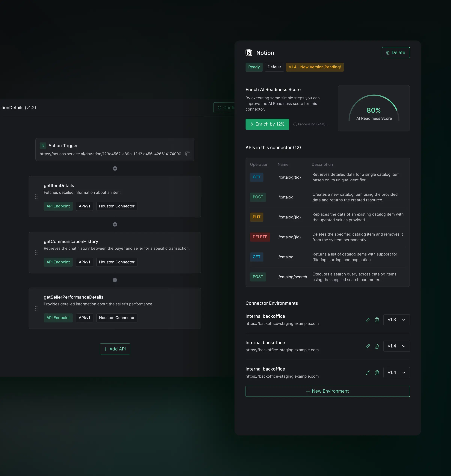The image size is (451, 476).
Task: Click the Action Trigger URL text
Action: point(110,154)
